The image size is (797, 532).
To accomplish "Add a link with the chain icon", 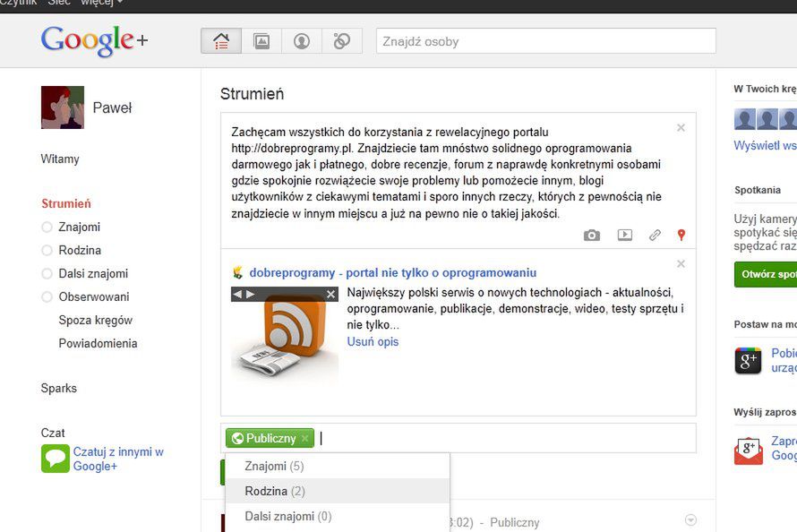I will (655, 235).
